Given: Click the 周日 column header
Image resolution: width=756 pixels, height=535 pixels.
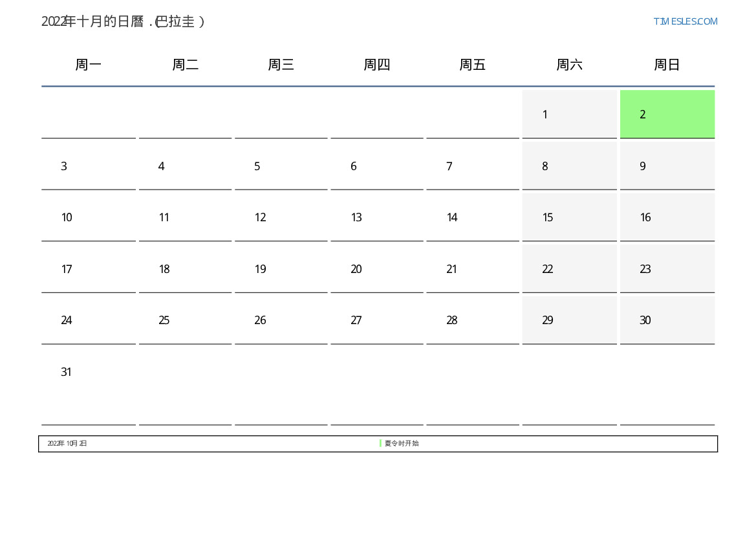Looking at the screenshot, I should 667,65.
